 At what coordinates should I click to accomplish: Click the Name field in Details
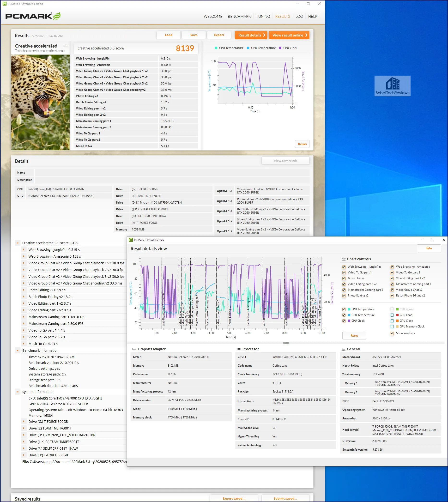pos(172,173)
